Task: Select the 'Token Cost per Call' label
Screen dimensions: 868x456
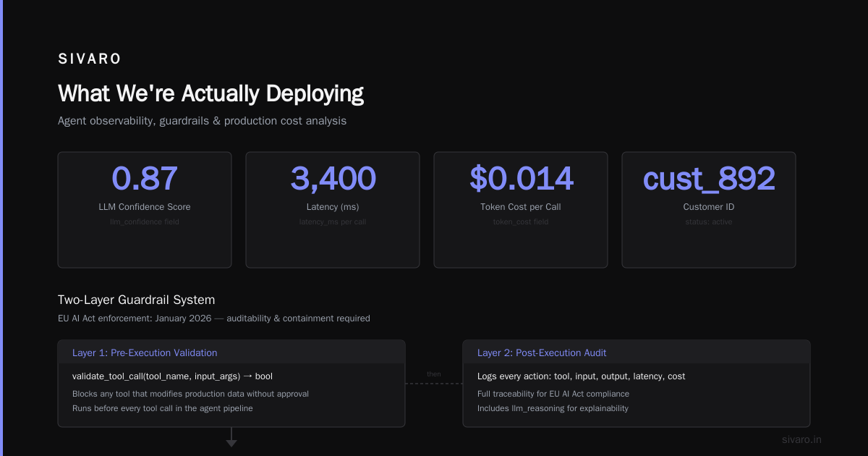Action: (x=521, y=207)
